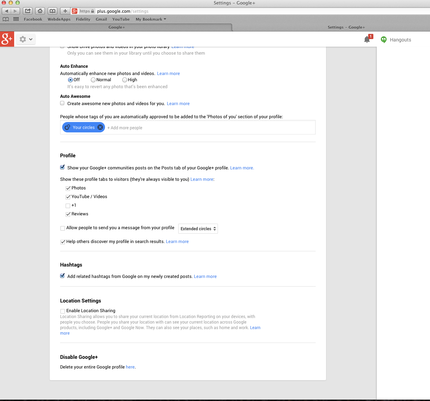Select Auto Enhance Normal radio button
430x401 pixels.
(x=93, y=80)
